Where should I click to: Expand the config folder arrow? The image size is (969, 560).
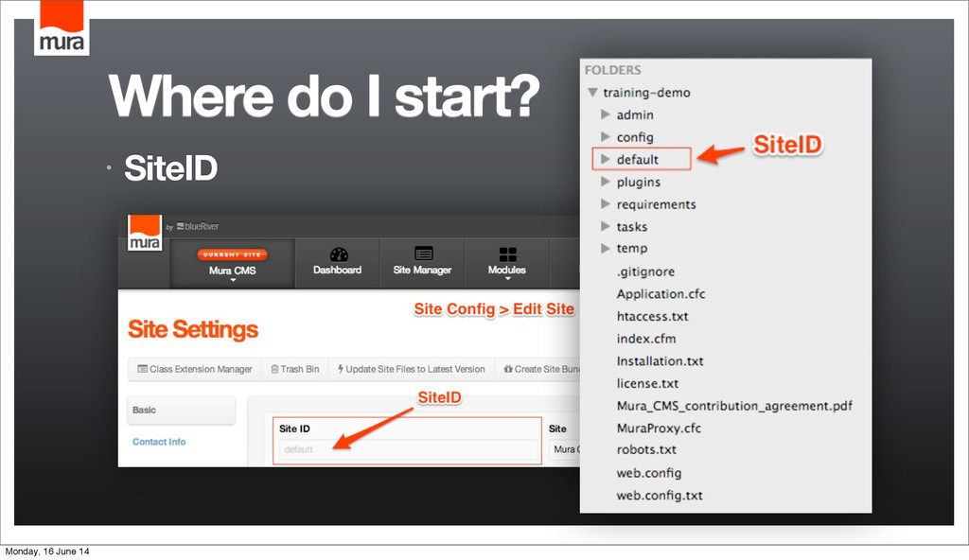tap(606, 136)
